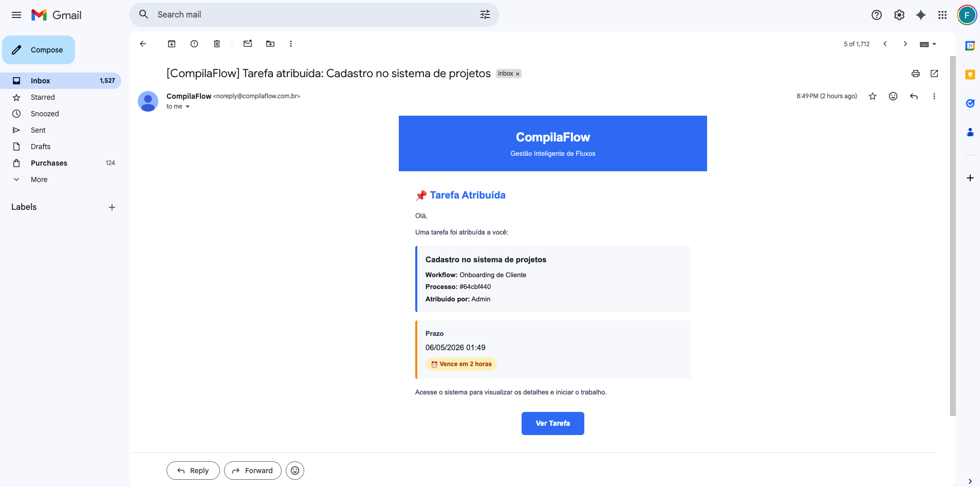Click the Labels heading

(x=24, y=207)
